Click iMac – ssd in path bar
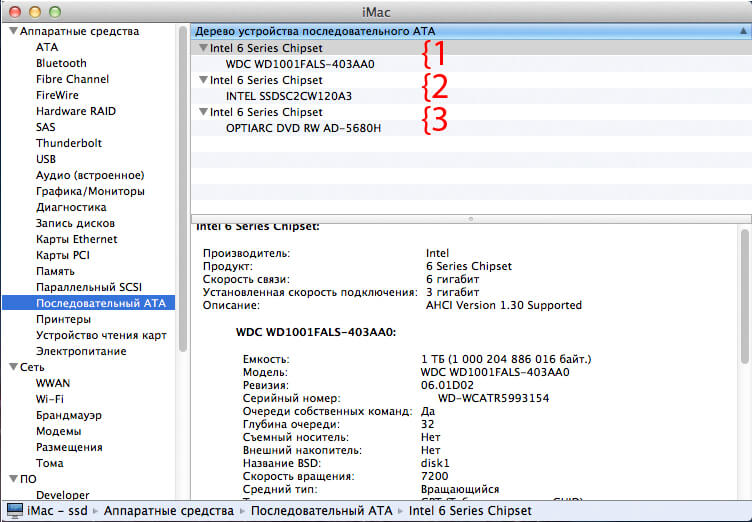Viewport: 752px width, 522px height. point(57,510)
